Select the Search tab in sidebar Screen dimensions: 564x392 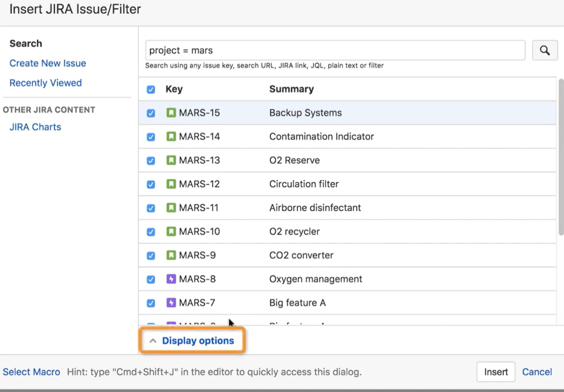pyautogui.click(x=26, y=44)
